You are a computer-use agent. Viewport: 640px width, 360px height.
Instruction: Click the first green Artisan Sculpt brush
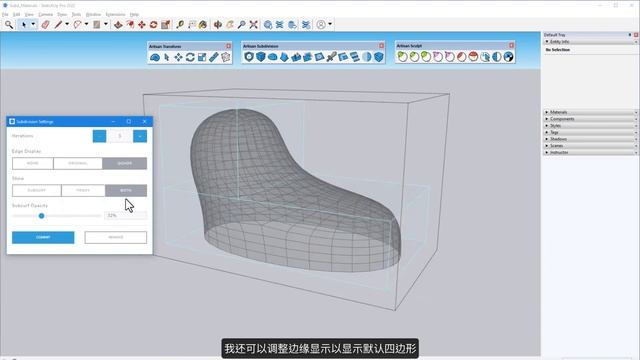point(402,57)
